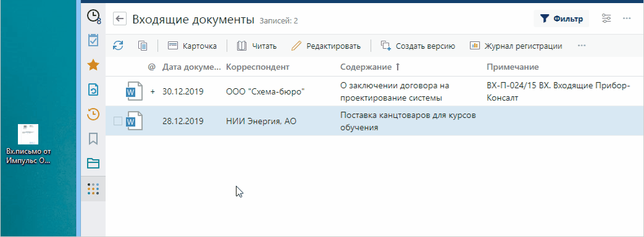The height and width of the screenshot is (237, 644).
Task: Select the Вх.письмо от Импульс desktop file
Action: click(28, 144)
